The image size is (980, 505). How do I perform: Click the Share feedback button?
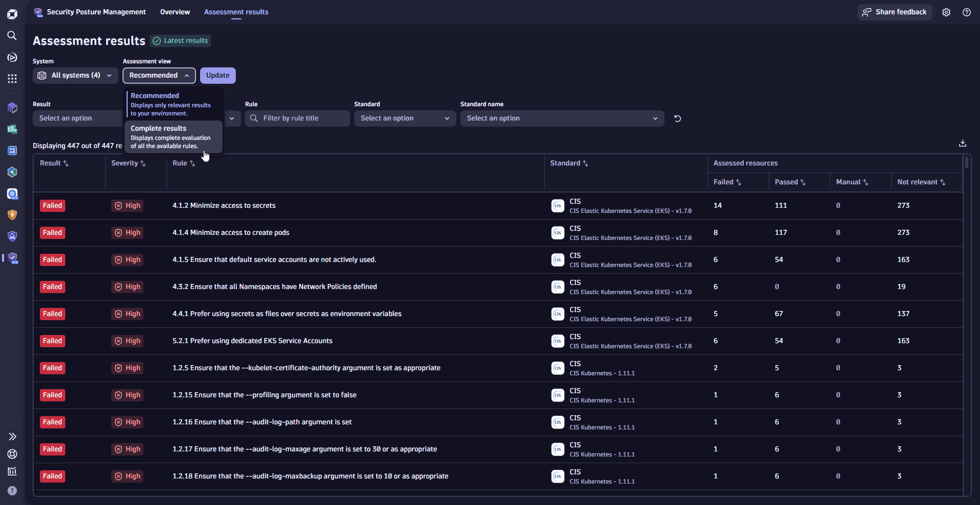[x=895, y=12]
